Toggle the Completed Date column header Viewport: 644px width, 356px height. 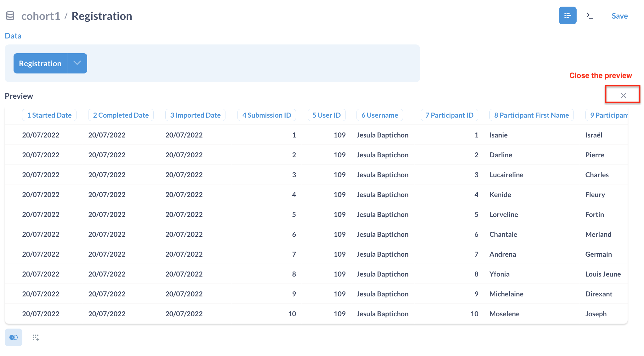(121, 115)
